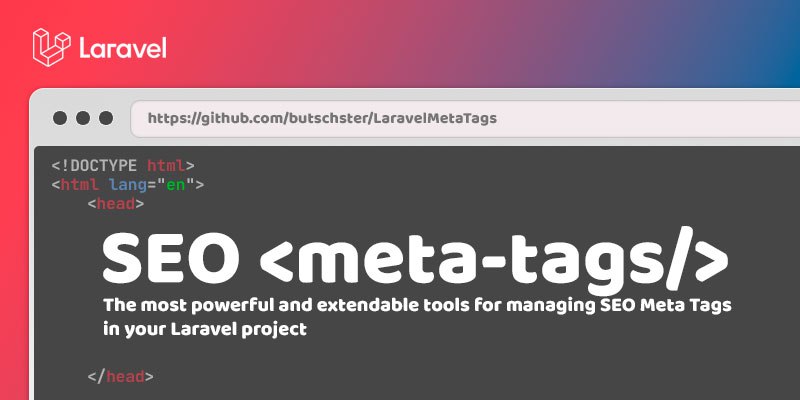This screenshot has height=400, width=800.
Task: Click the opening head tag
Action: point(115,204)
